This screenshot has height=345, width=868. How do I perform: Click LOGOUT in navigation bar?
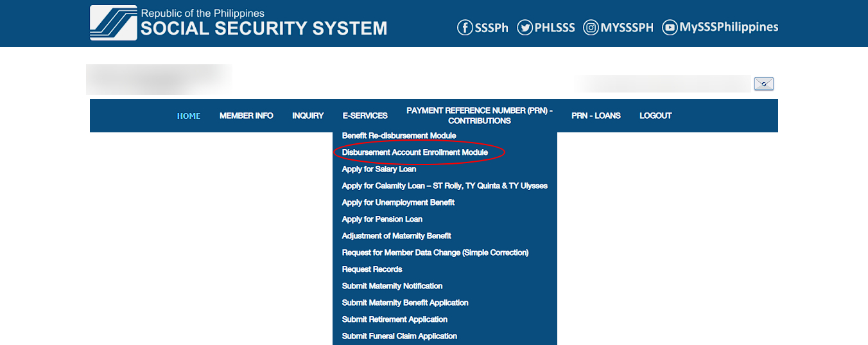(655, 116)
